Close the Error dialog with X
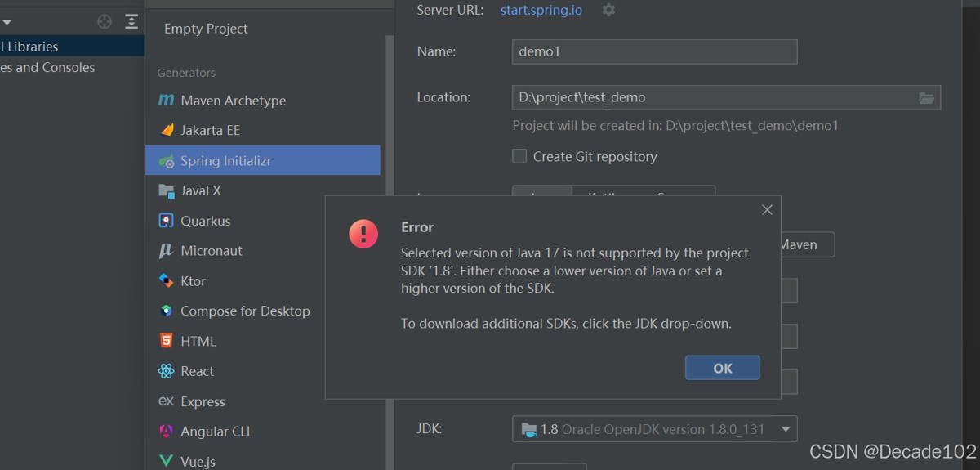Screen dimensions: 980x470 coord(767,210)
